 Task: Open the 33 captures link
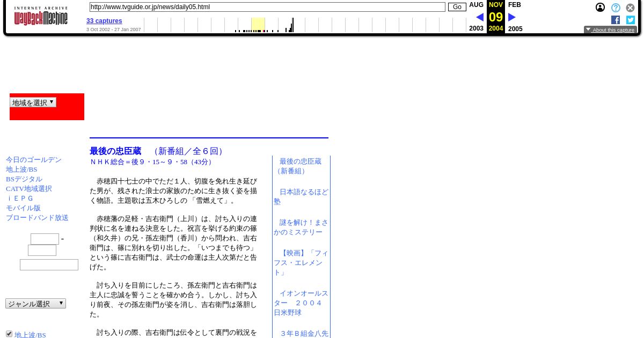(x=104, y=21)
